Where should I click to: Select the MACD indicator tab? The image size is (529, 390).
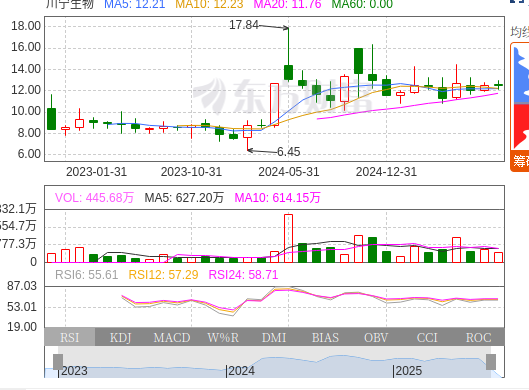pos(172,337)
